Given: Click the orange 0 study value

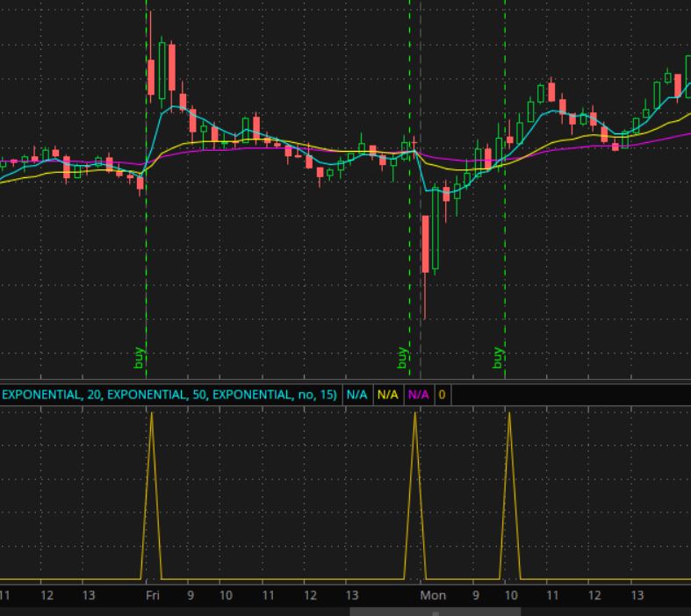Looking at the screenshot, I should click(x=442, y=395).
